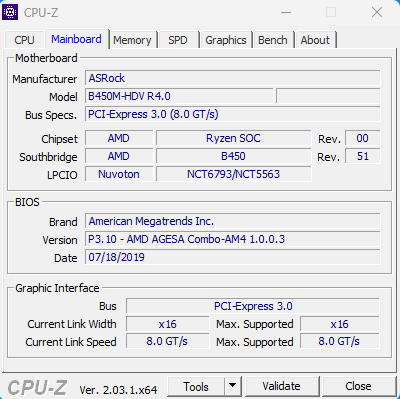
Task: Click the Nuvoton LPCIO vendor value
Action: click(x=119, y=174)
